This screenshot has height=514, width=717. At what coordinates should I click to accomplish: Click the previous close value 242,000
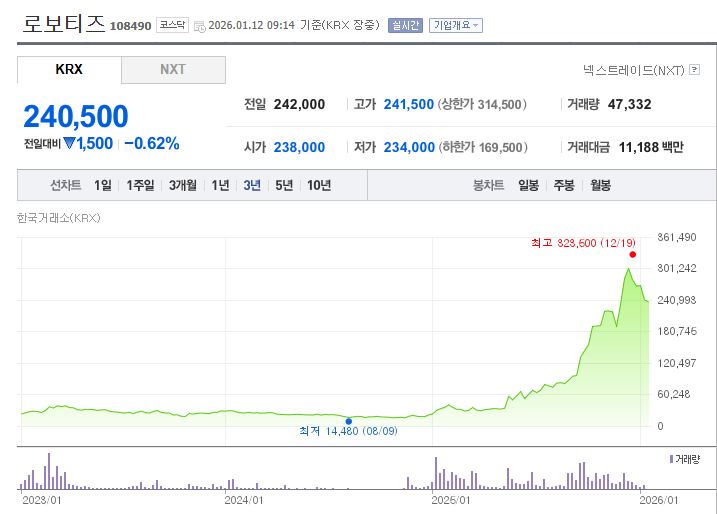tap(299, 104)
